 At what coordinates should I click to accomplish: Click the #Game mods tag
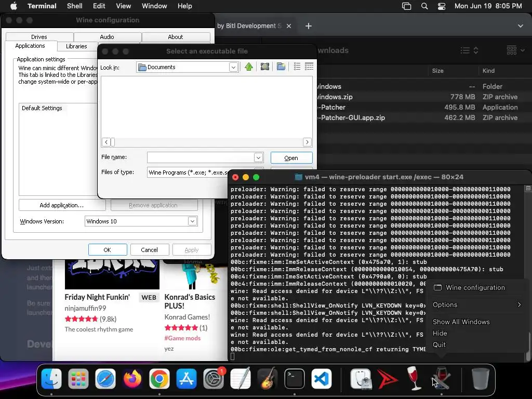pyautogui.click(x=182, y=338)
